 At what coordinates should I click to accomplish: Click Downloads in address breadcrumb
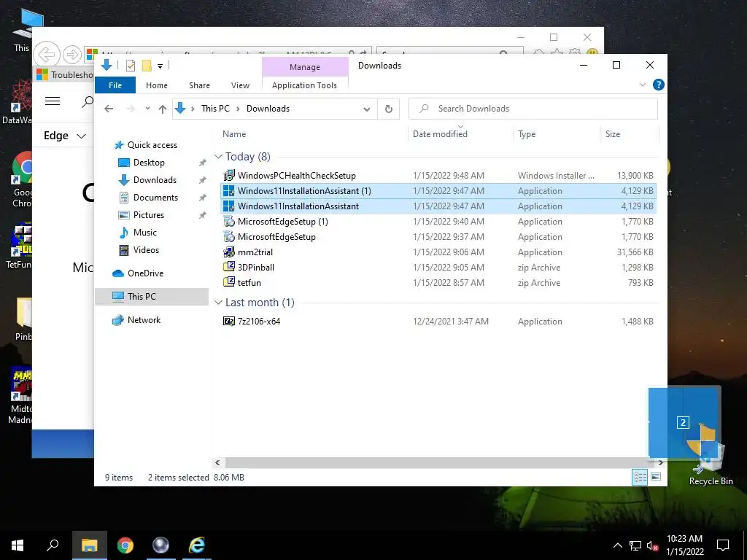[x=268, y=109]
